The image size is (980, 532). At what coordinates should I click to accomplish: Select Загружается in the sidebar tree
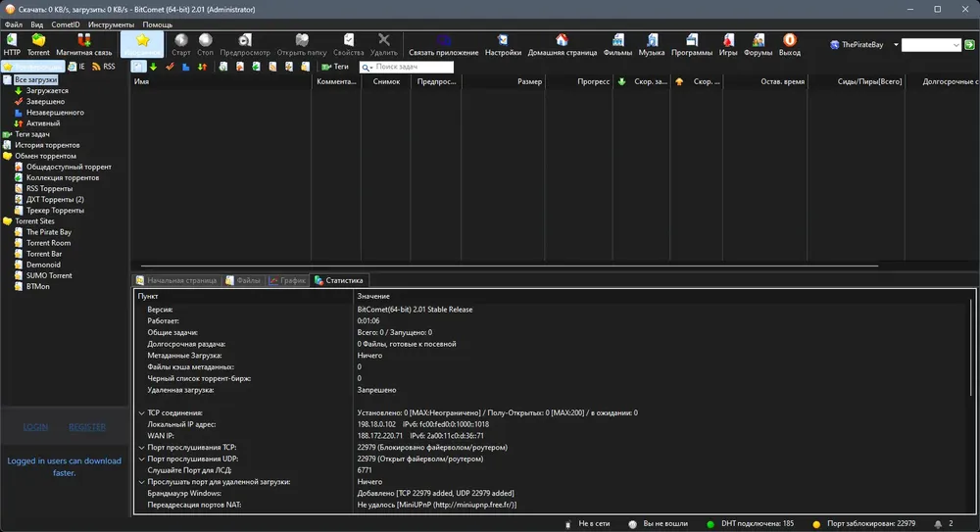[47, 91]
